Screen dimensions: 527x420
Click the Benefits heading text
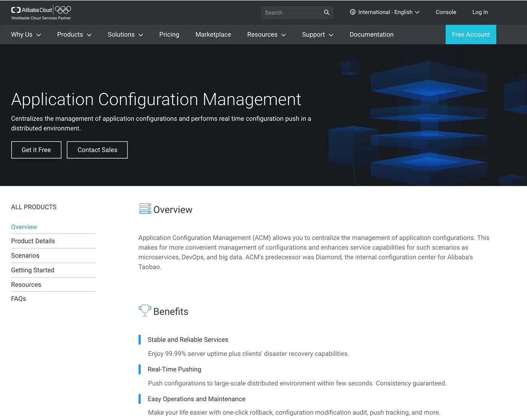(x=171, y=312)
